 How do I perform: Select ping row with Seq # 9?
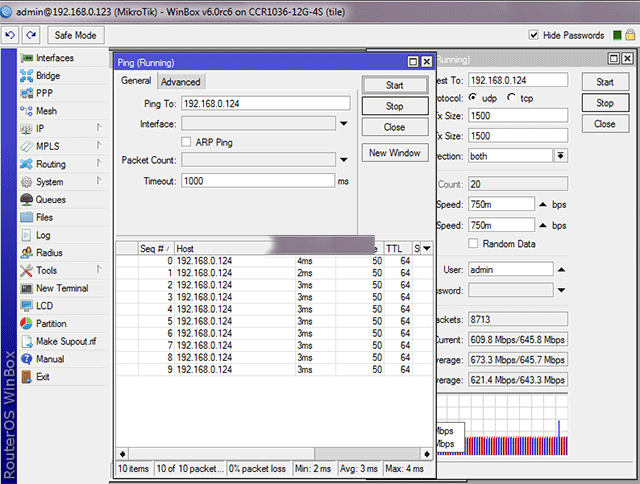point(274,369)
